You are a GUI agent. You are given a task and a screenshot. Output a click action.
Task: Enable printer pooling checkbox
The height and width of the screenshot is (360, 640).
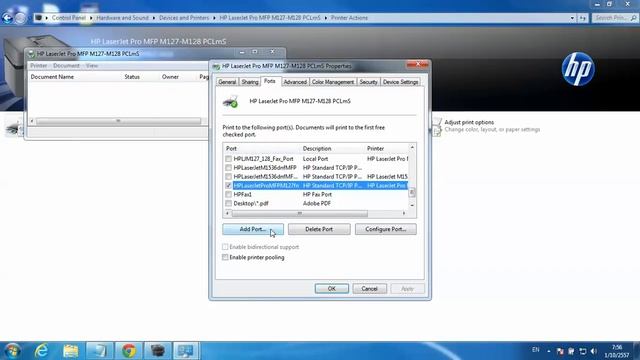click(x=225, y=257)
